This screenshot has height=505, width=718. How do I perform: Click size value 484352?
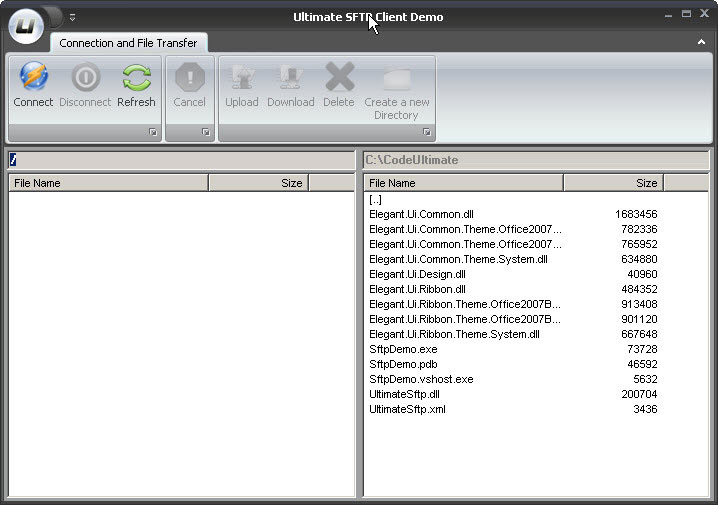click(x=639, y=289)
